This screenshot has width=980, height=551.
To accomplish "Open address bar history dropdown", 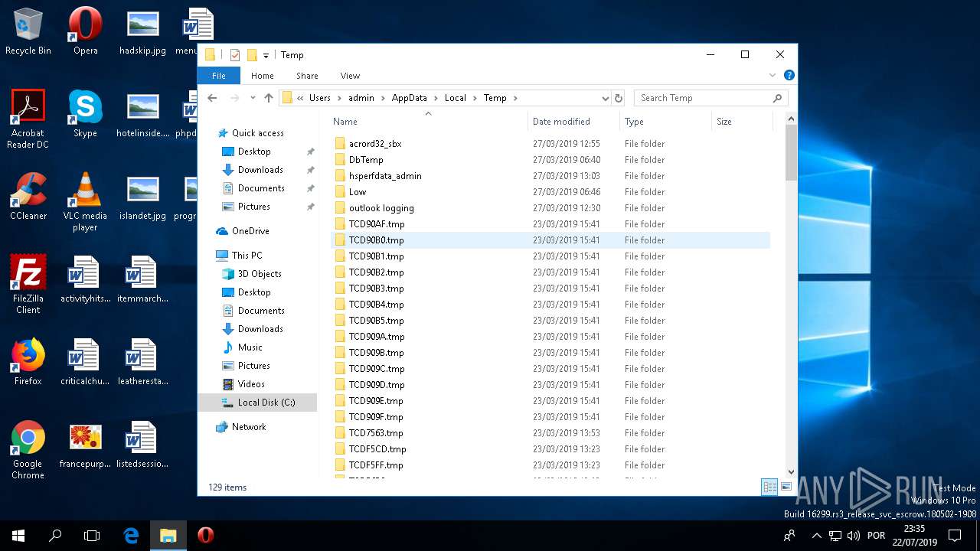I will [605, 98].
